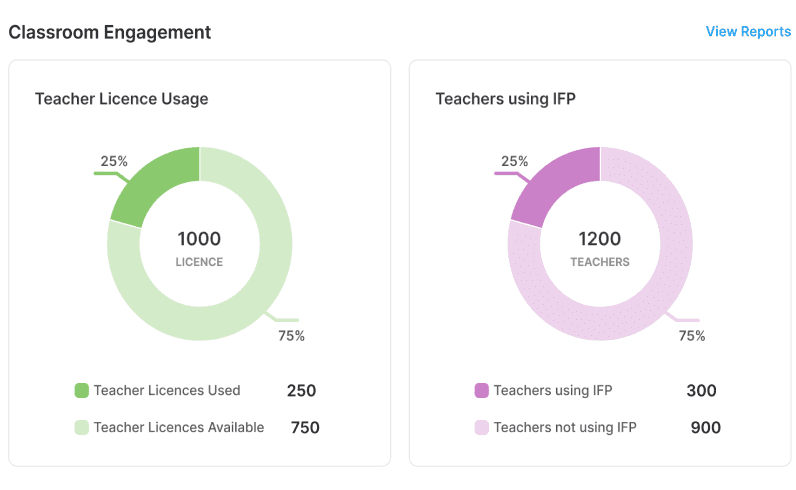Screen dimensions: 796x490
Task: Click the Teacher Licences Used legend label
Action: [167, 390]
